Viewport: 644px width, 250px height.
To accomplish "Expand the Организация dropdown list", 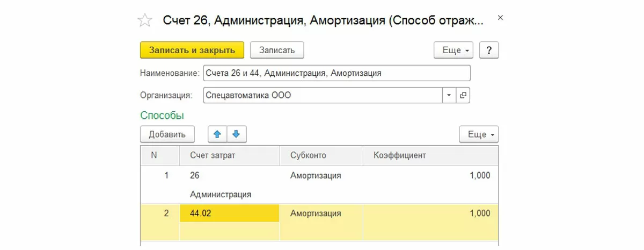I will coord(449,95).
